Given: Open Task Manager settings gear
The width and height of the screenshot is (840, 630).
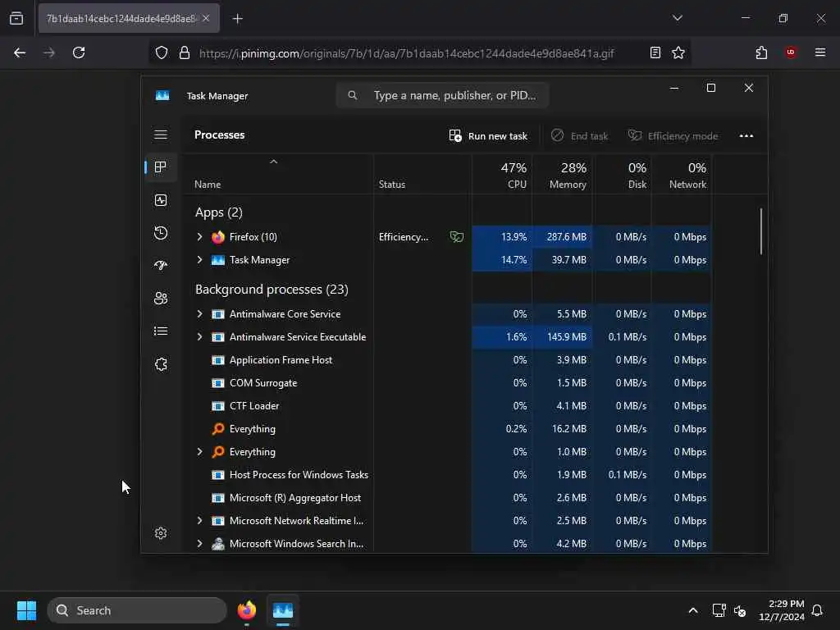Looking at the screenshot, I should coord(161,533).
